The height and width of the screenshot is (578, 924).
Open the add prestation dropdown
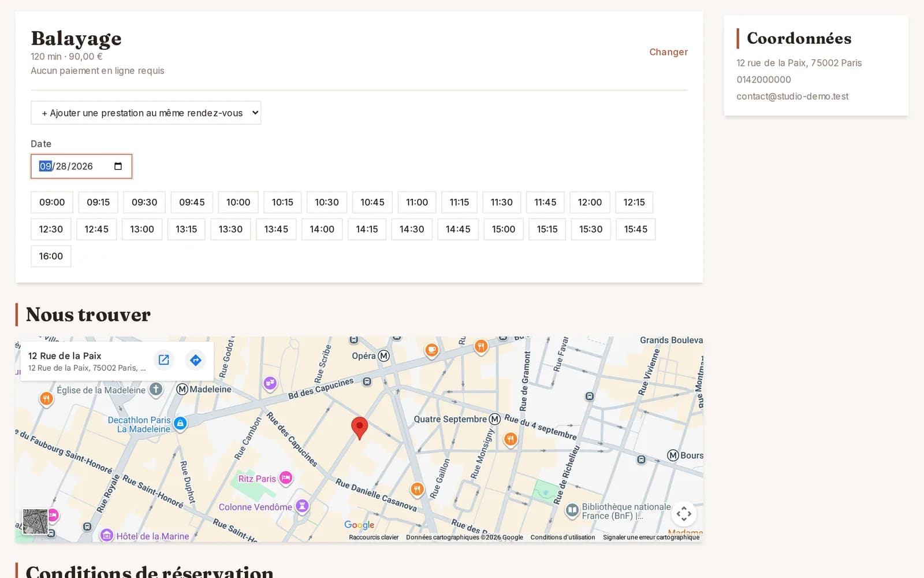[x=146, y=113]
